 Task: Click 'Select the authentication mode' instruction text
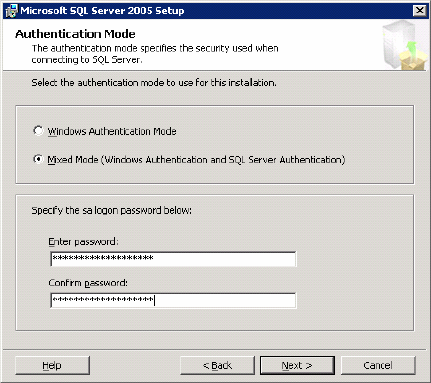tap(154, 83)
